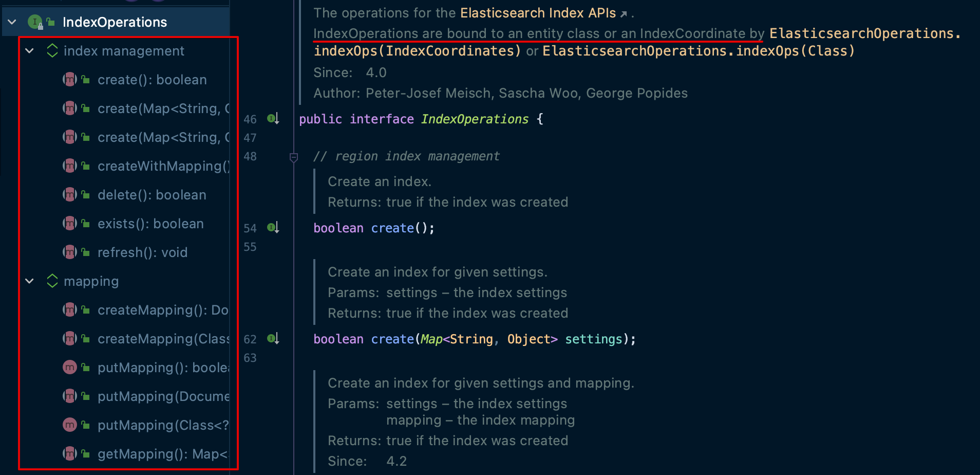Select createWithMapping() in structure tree

(x=164, y=166)
